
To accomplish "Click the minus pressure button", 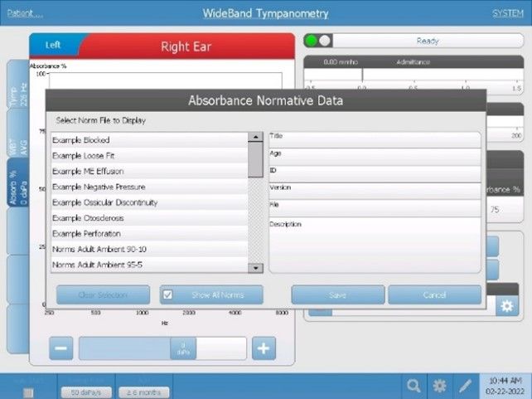I will [x=61, y=348].
